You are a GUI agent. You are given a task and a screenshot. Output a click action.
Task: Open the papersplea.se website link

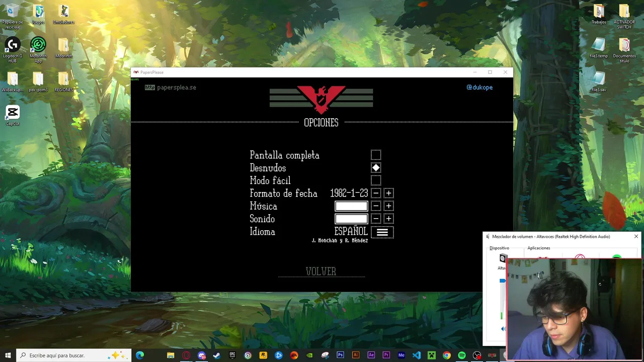(171, 87)
